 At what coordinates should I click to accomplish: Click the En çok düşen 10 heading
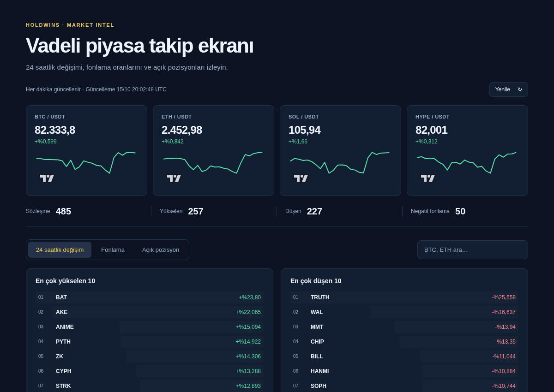pos(316,281)
